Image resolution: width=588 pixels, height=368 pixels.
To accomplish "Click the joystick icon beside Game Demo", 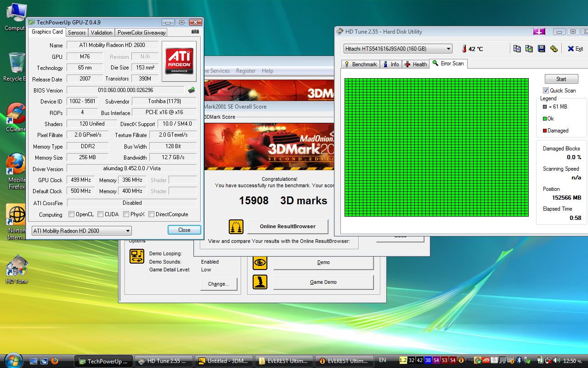I will point(260,282).
